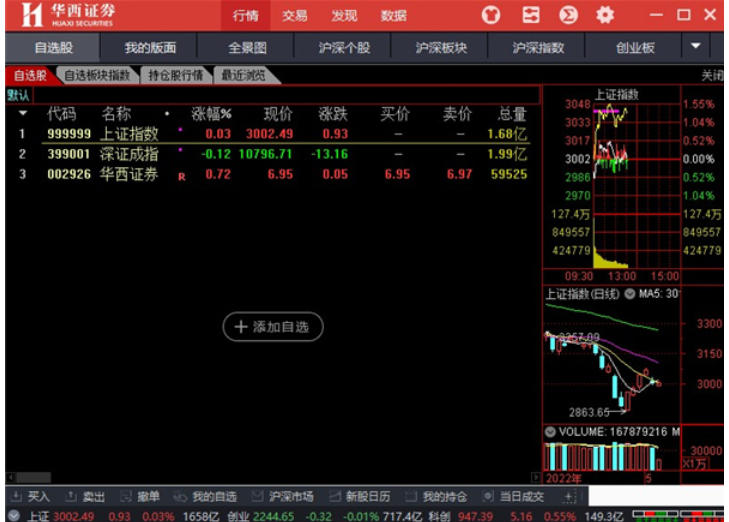Switch to the 持仓股行情 sub-tab

tap(175, 75)
